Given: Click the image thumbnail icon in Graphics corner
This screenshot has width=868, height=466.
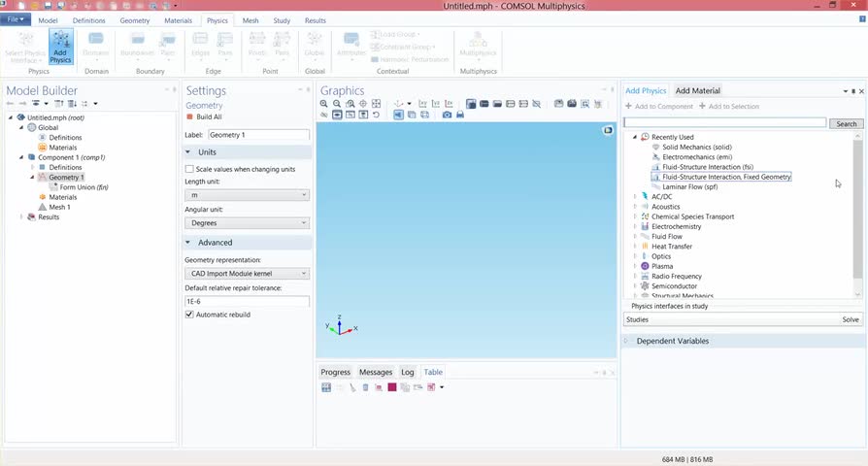Looking at the screenshot, I should pyautogui.click(x=608, y=130).
